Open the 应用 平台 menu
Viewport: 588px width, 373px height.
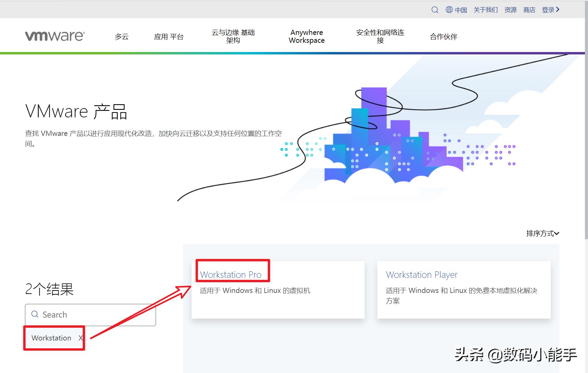click(x=169, y=37)
